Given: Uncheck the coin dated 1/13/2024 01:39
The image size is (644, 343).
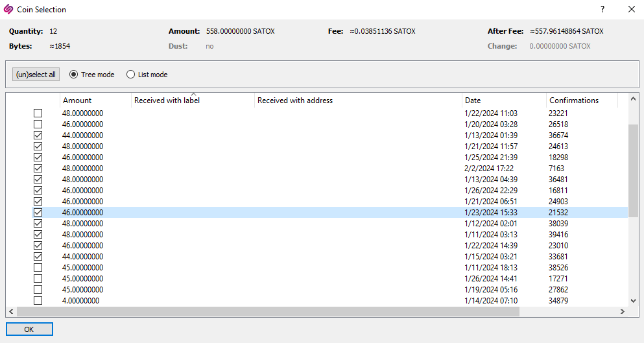Looking at the screenshot, I should [38, 136].
